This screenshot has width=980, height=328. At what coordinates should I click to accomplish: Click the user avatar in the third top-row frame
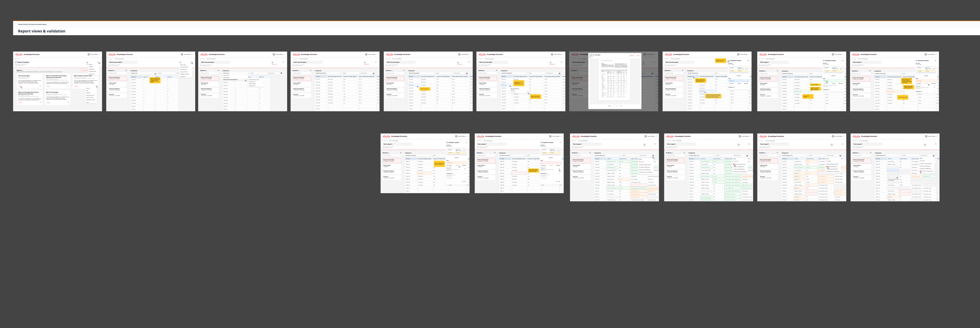pos(274,54)
